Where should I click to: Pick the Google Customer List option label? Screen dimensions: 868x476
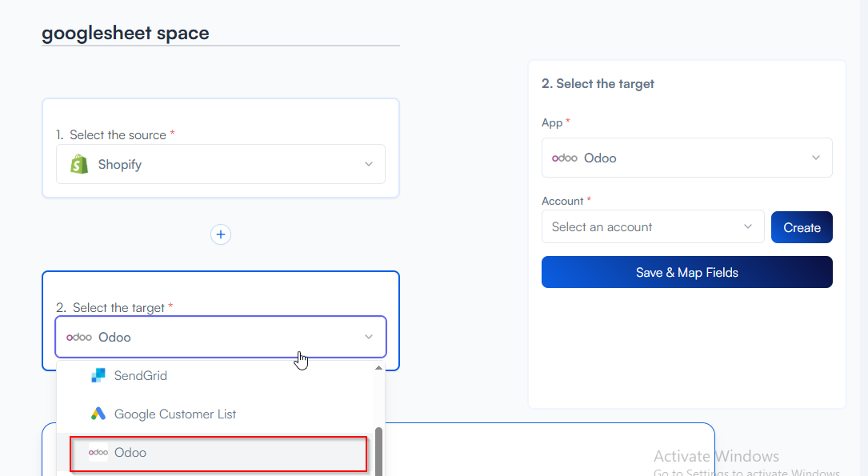pos(175,414)
